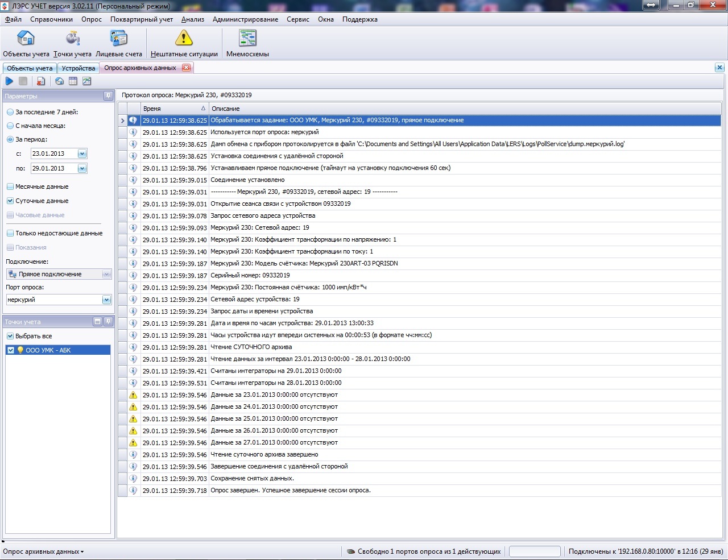Open the Поквартирный учет menu
The image size is (728, 560).
[142, 19]
